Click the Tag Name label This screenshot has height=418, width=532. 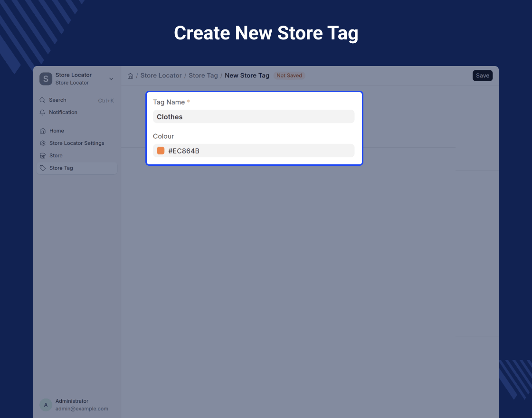(169, 102)
